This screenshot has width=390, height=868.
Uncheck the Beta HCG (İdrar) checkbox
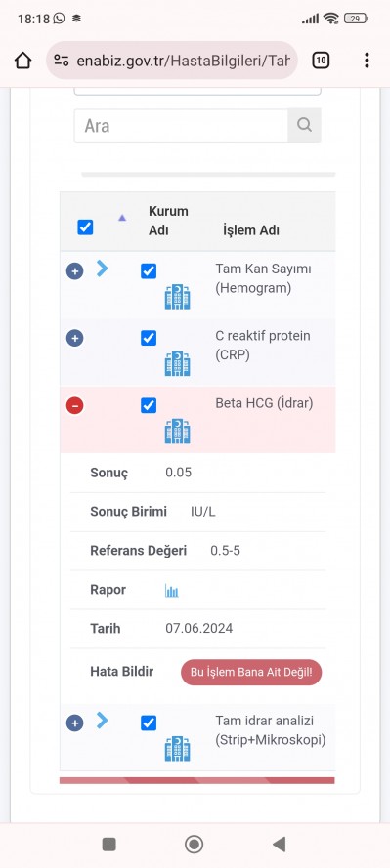pyautogui.click(x=149, y=406)
